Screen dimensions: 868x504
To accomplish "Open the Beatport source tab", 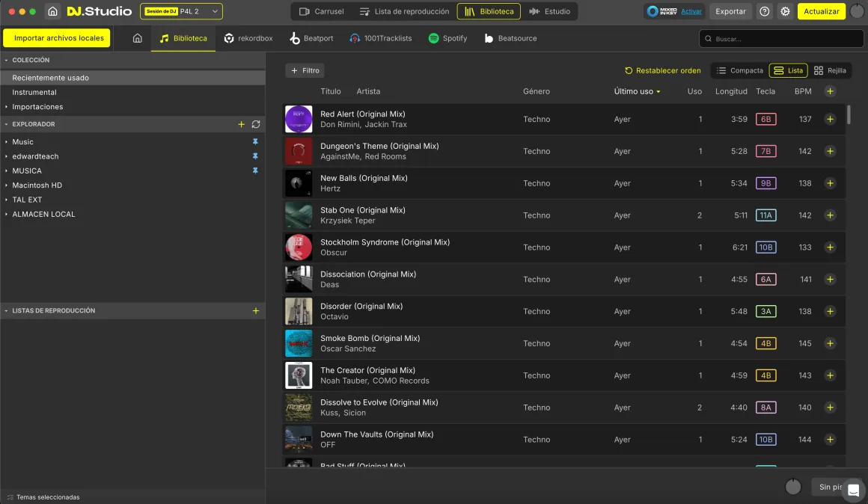I will point(312,38).
